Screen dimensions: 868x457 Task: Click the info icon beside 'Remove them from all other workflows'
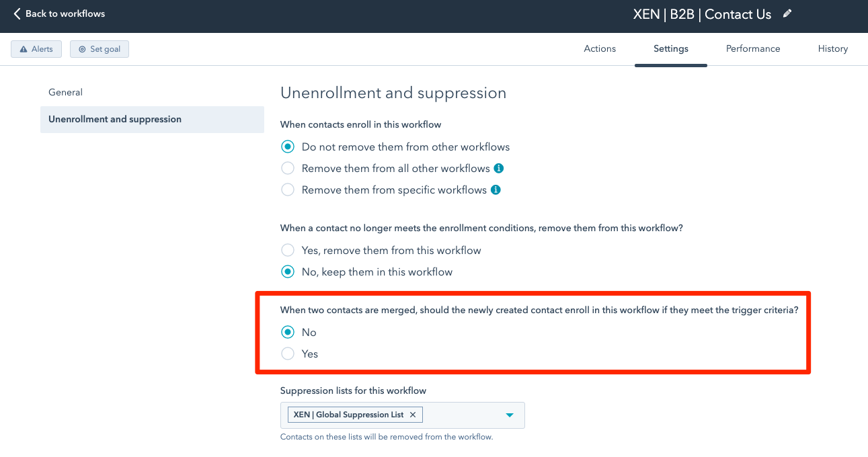click(498, 168)
